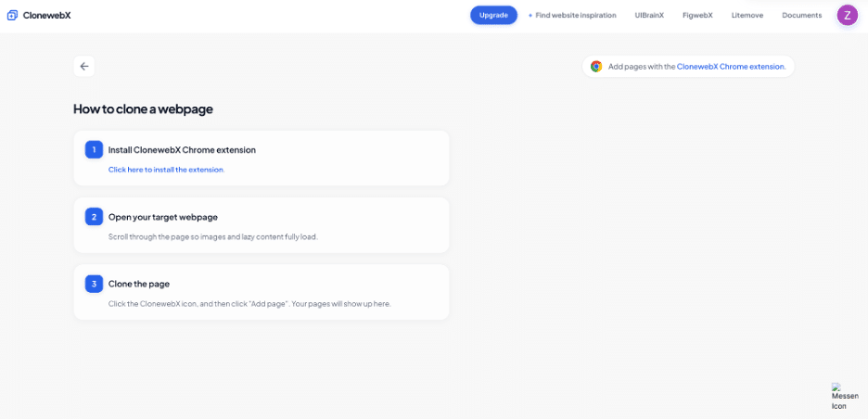The image size is (868, 419).
Task: Click the 'Scroll through the page' description
Action: pos(213,237)
